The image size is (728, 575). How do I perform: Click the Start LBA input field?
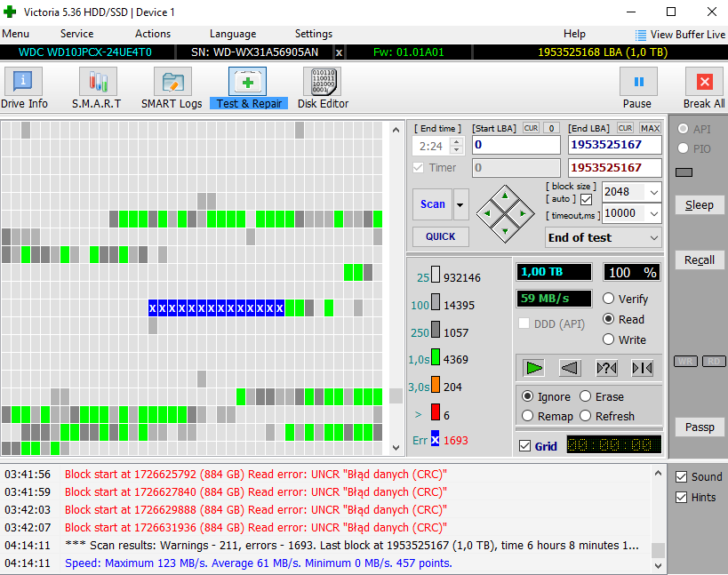pyautogui.click(x=516, y=145)
